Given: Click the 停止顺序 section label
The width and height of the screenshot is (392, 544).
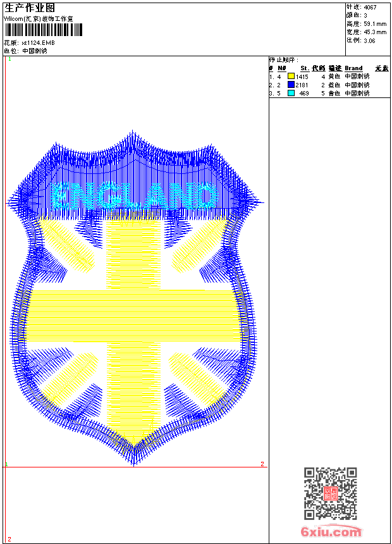Looking at the screenshot, I should [284, 60].
